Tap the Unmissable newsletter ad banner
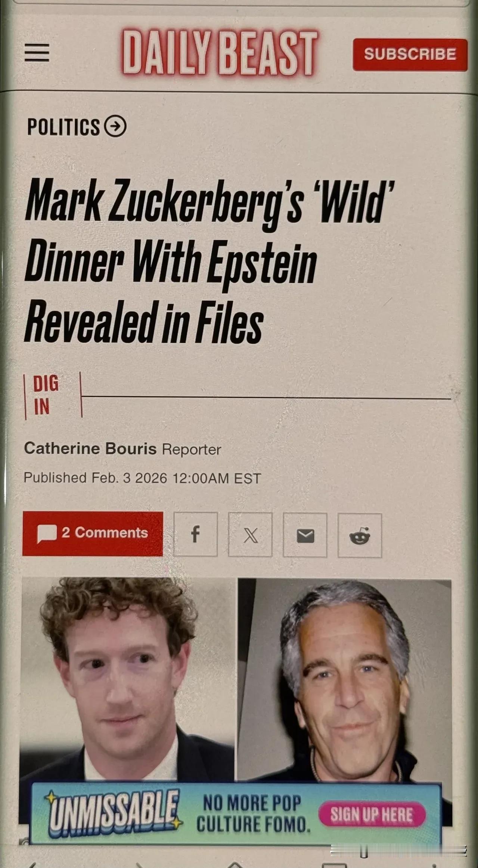The image size is (478, 868). coord(235,814)
